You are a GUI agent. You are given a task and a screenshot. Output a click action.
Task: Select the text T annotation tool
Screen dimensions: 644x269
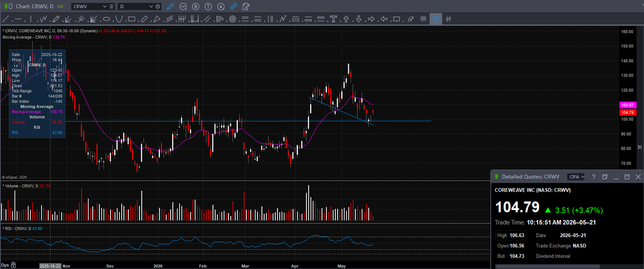[333, 19]
